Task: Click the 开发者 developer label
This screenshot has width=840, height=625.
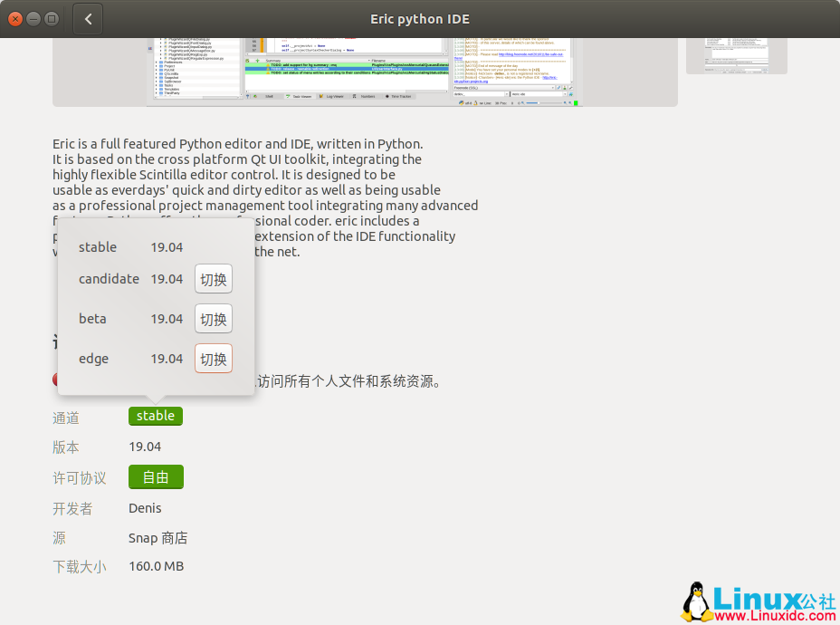Action: click(x=72, y=508)
